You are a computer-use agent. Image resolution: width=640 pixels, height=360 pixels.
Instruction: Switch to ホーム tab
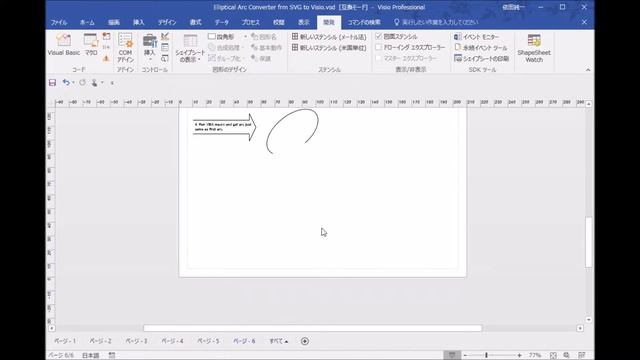87,22
